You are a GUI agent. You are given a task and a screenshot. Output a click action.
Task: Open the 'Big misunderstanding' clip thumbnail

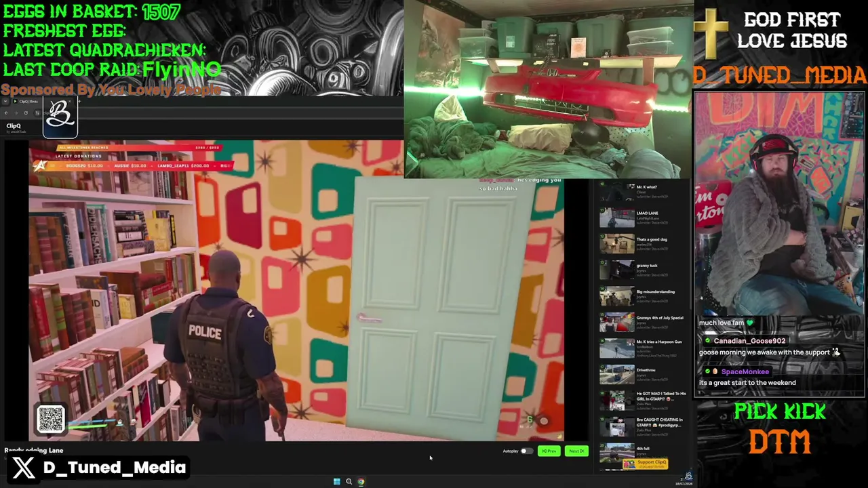616,296
